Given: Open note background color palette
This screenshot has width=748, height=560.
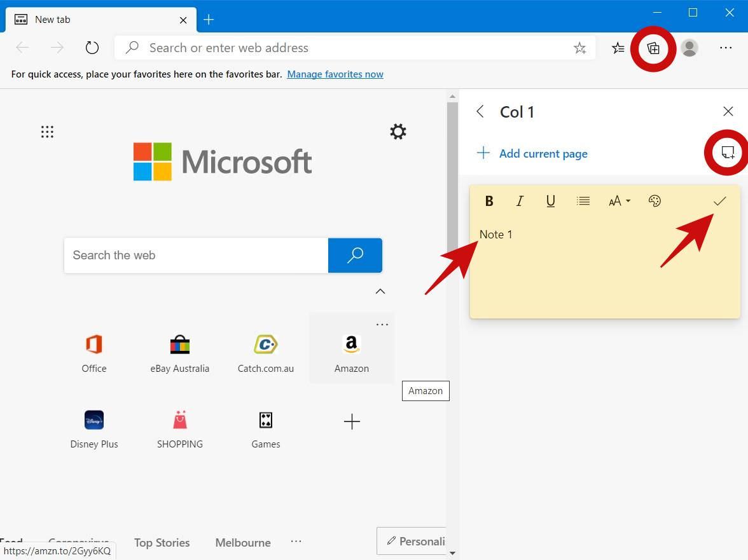Looking at the screenshot, I should coord(654,201).
